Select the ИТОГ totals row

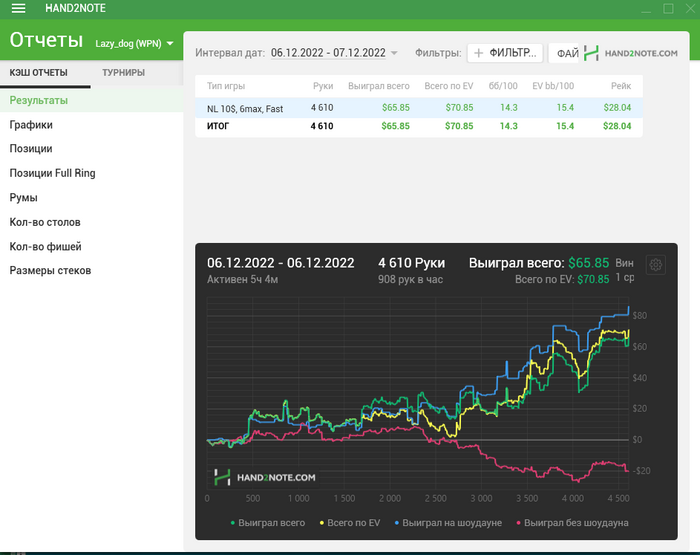[419, 126]
